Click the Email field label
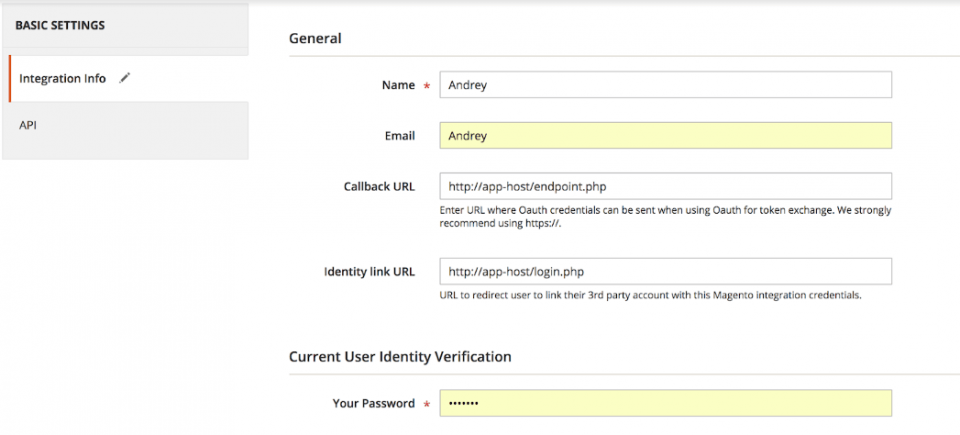The height and width of the screenshot is (435, 960). click(x=398, y=135)
